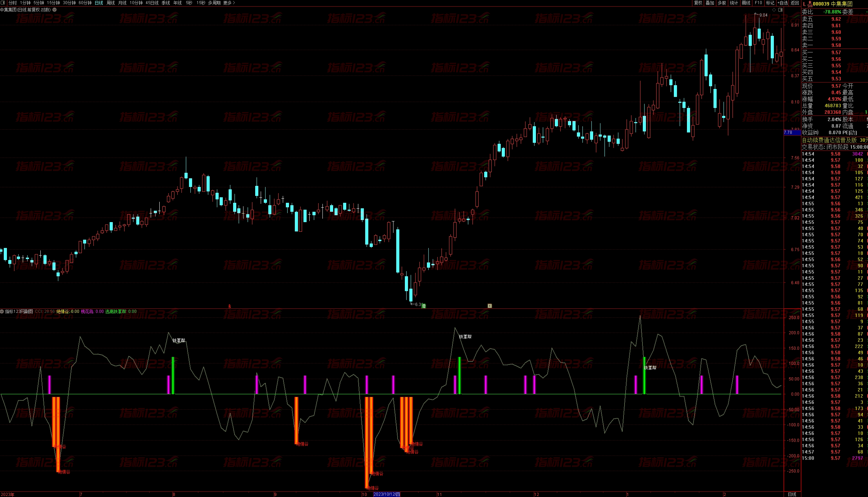Select the 逃离铁掌帮 indicator label

tap(121, 311)
